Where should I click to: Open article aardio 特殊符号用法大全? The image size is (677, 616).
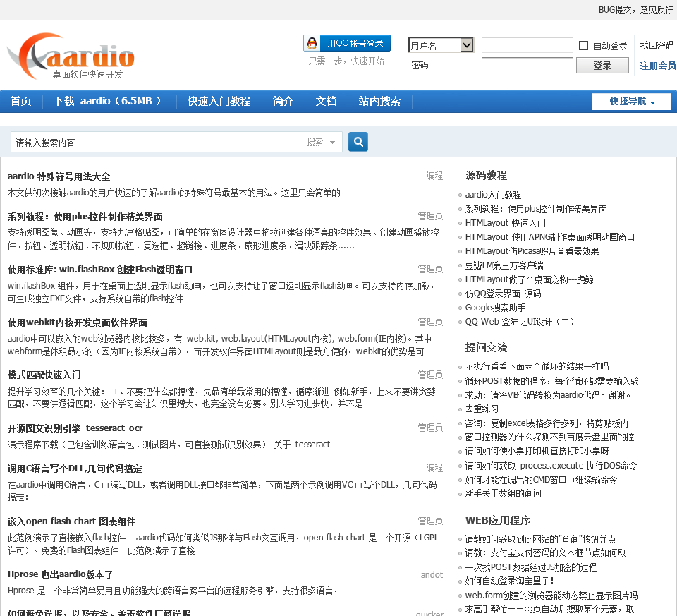pyautogui.click(x=59, y=176)
